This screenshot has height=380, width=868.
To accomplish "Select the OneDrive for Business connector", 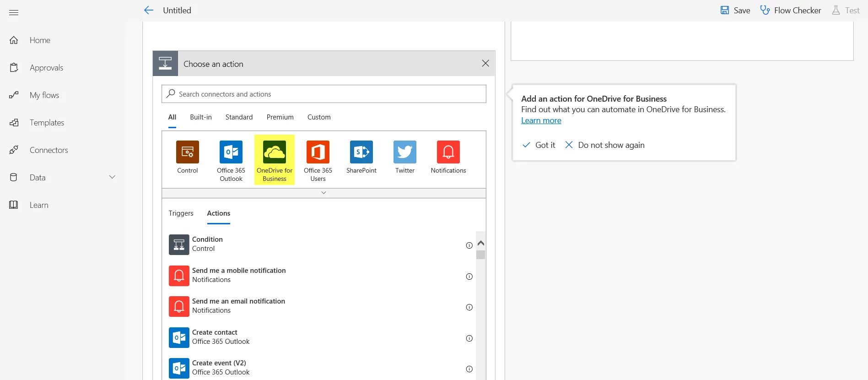I will [x=275, y=152].
